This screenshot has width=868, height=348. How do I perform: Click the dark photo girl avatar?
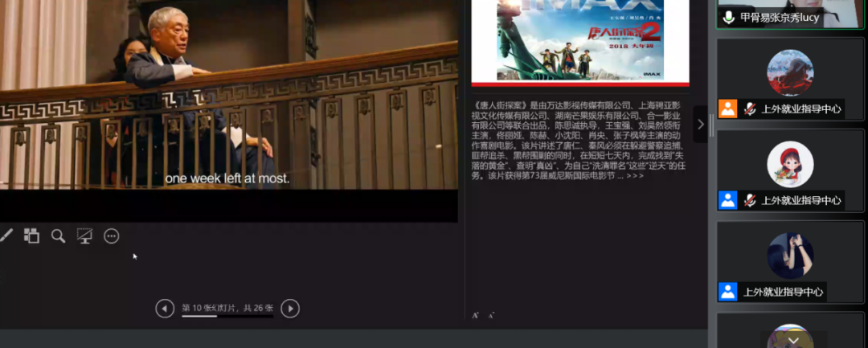tap(790, 256)
